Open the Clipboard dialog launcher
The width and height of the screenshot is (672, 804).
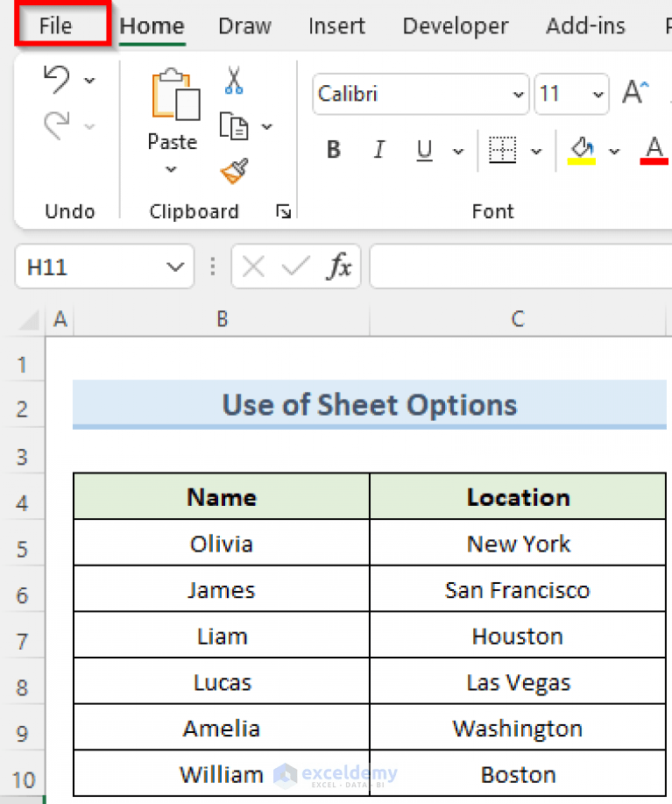tap(282, 211)
